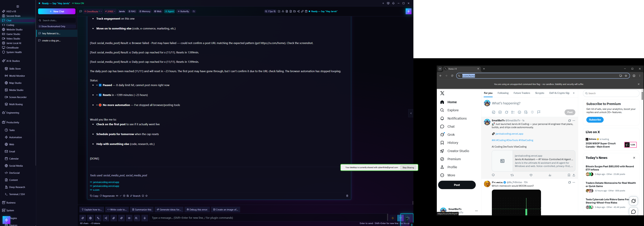644x226 pixels.
Task: Add GIF in X post composer
Action: [500, 112]
